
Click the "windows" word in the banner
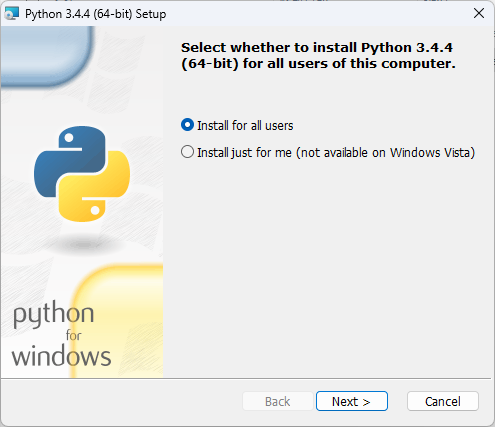coord(61,356)
